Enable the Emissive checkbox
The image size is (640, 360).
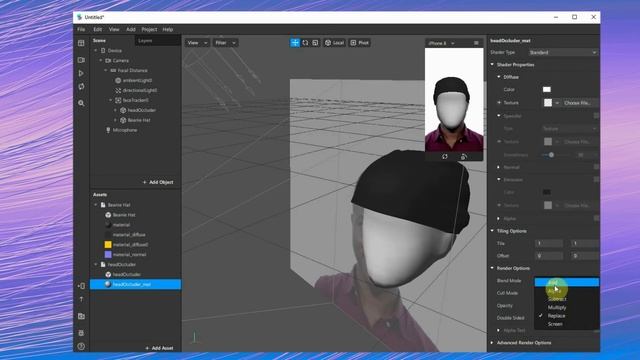pos(596,180)
